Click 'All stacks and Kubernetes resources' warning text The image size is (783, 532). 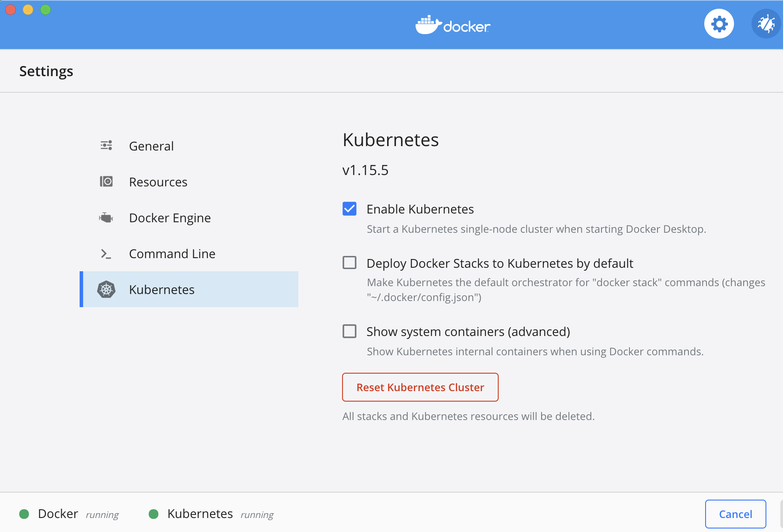pos(468,416)
